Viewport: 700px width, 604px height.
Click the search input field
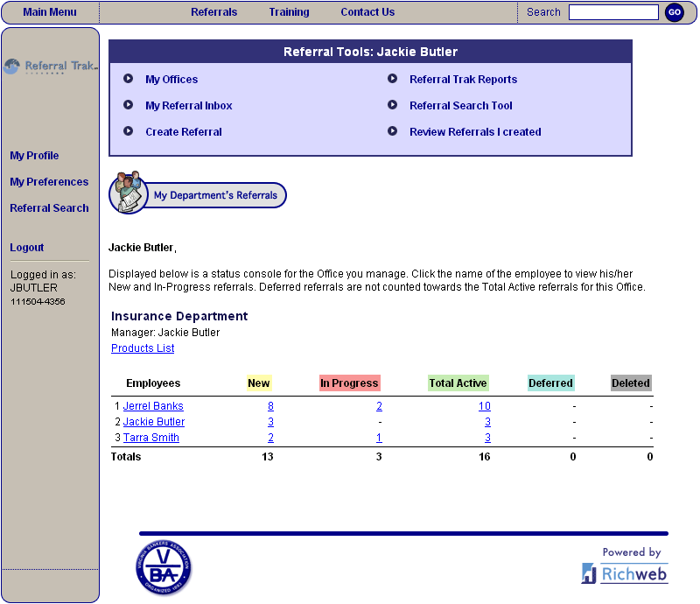pos(613,12)
